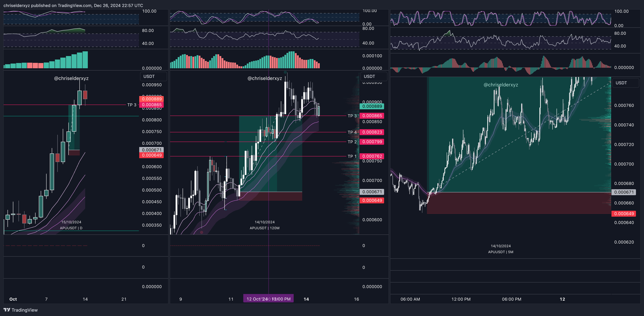644x316 pixels.
Task: Click the TP 2 price tag 0.000799
Action: [372, 142]
